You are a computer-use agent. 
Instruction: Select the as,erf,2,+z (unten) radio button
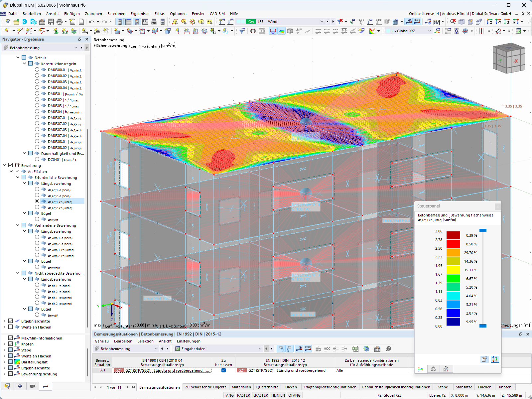(37, 207)
